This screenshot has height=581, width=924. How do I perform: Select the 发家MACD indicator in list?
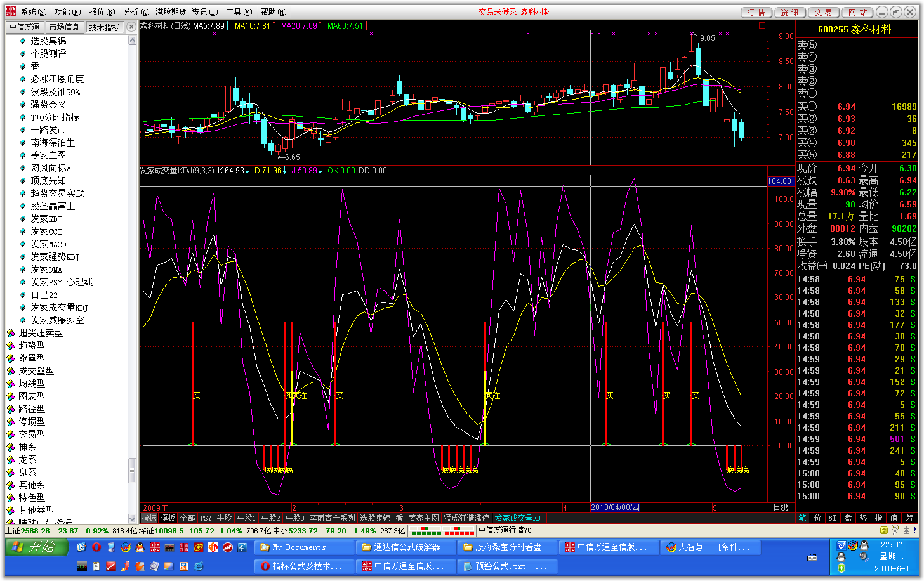48,244
